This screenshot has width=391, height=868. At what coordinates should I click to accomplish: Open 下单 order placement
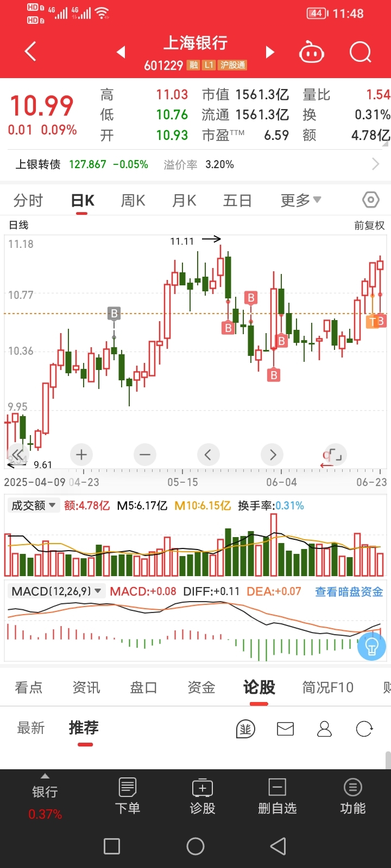coord(128,796)
